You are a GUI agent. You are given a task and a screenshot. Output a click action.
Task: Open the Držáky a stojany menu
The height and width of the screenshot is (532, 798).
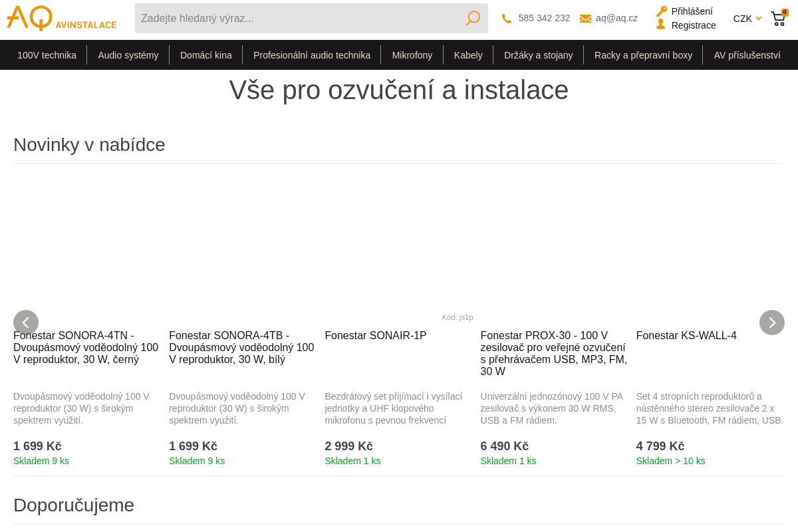[x=539, y=55]
